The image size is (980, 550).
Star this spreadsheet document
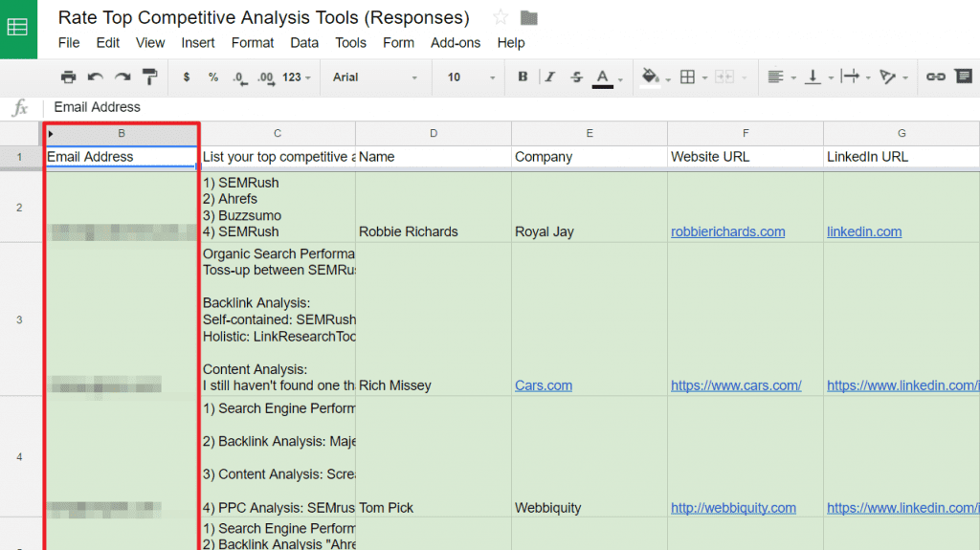[501, 17]
